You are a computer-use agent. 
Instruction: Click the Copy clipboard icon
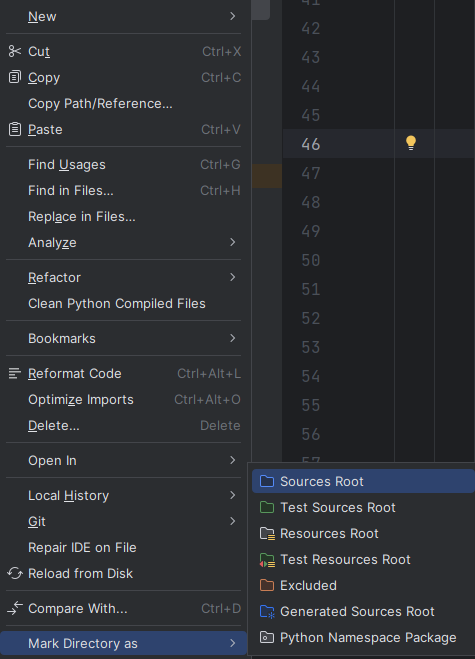tap(15, 77)
